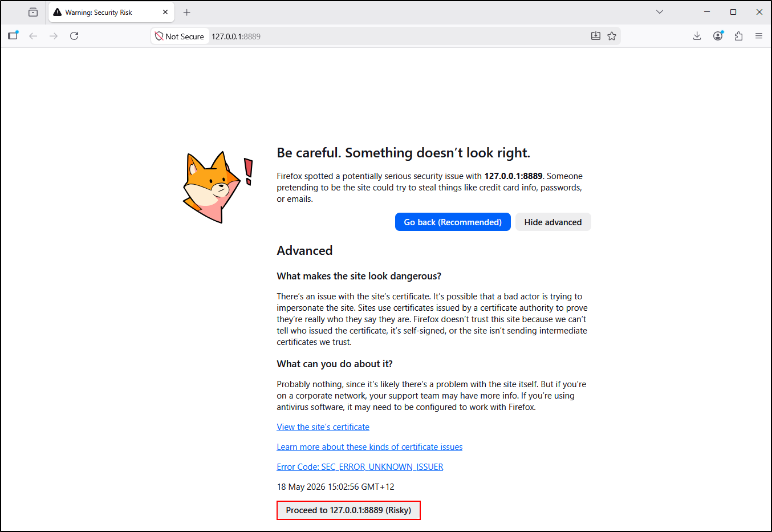This screenshot has height=532, width=772.
Task: Open Learn more about certificate issues link
Action: [369, 447]
